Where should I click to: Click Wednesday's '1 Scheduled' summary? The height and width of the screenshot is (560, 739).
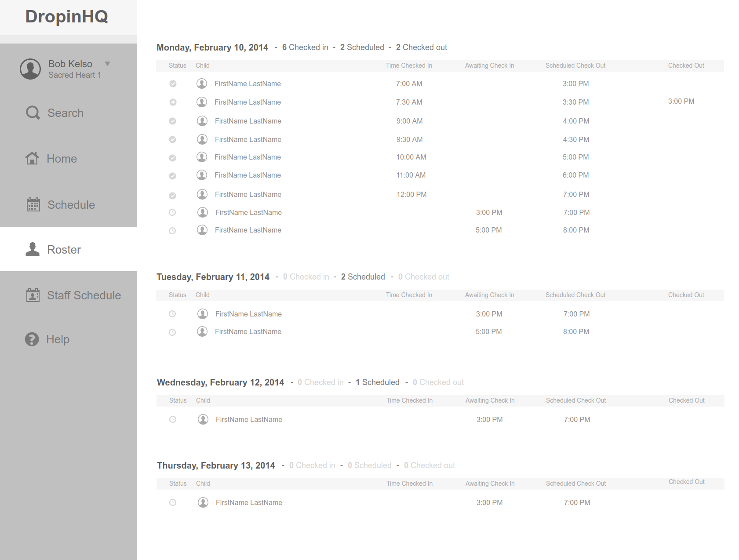pyautogui.click(x=378, y=382)
